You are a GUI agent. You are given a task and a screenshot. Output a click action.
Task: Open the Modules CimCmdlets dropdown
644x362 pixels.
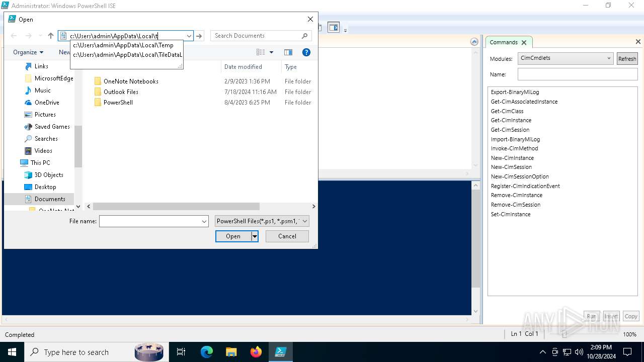(566, 58)
